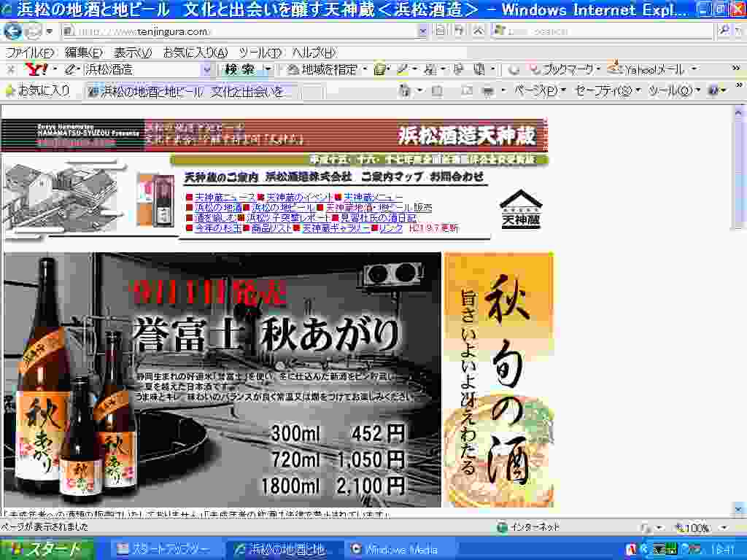Click the Home icon in command bar
Viewport: 747px width, 560px height.
(x=404, y=90)
